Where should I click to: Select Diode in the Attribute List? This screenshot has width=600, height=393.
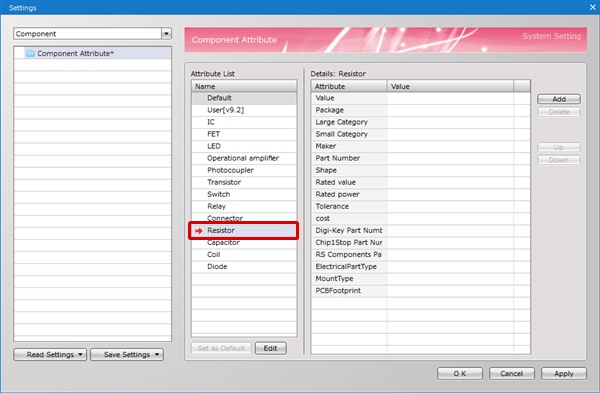pos(244,267)
